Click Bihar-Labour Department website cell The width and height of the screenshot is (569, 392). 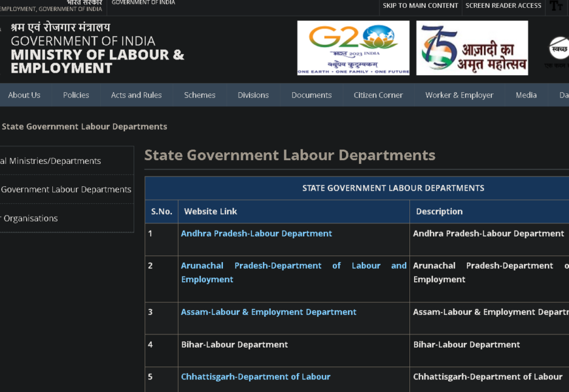coord(294,350)
